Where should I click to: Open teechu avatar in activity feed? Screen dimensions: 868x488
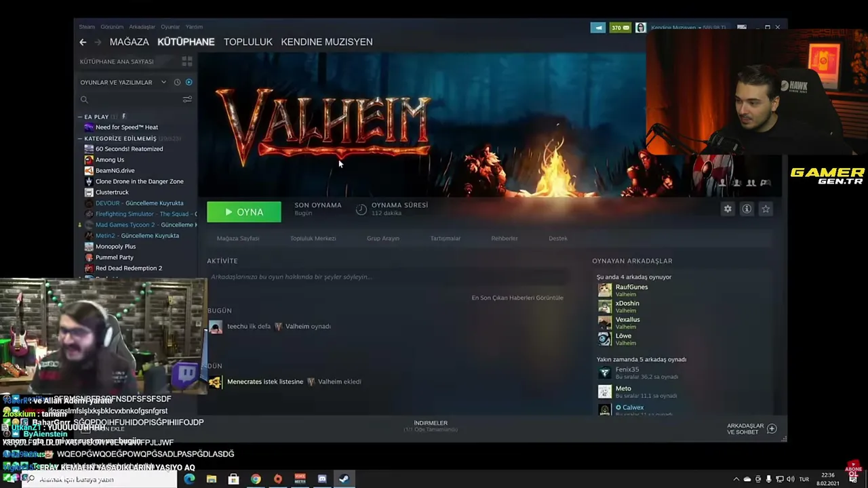(x=216, y=327)
